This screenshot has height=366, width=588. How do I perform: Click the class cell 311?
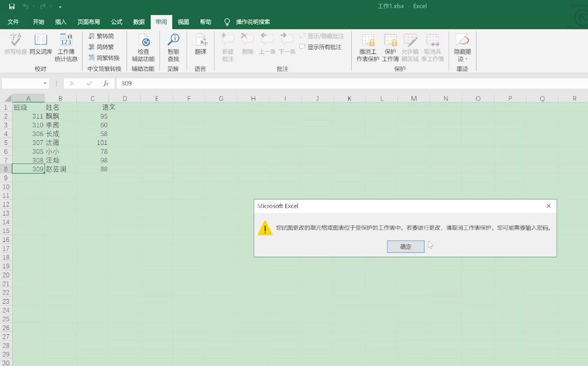[28, 116]
